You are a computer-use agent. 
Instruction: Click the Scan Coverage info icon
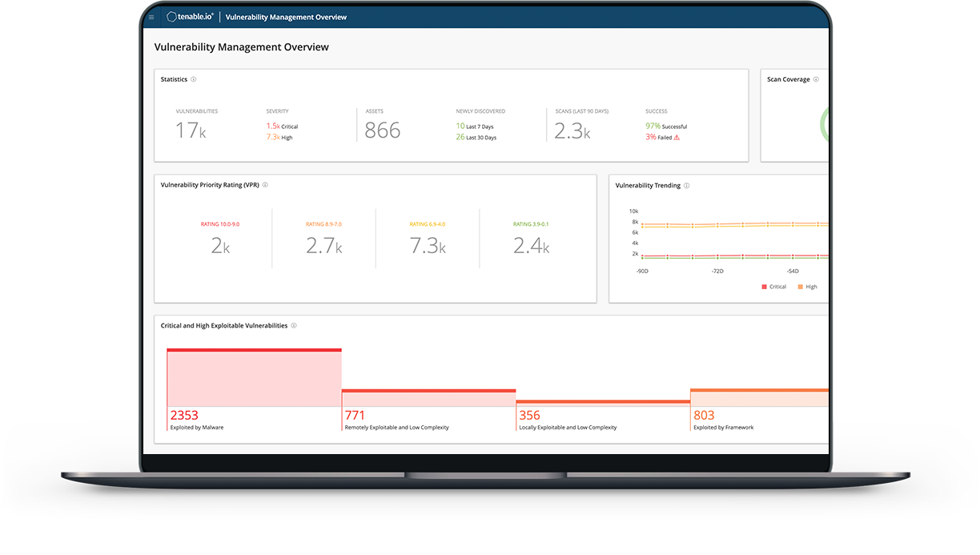[817, 80]
